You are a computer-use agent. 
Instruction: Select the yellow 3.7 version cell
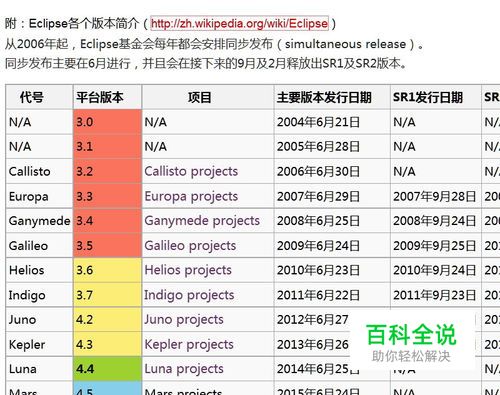107,295
